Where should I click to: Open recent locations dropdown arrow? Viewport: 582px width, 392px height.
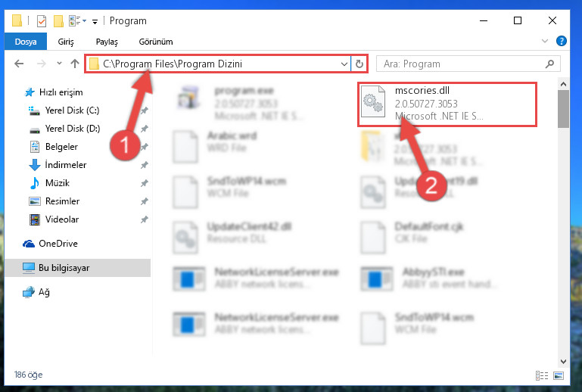(x=59, y=64)
